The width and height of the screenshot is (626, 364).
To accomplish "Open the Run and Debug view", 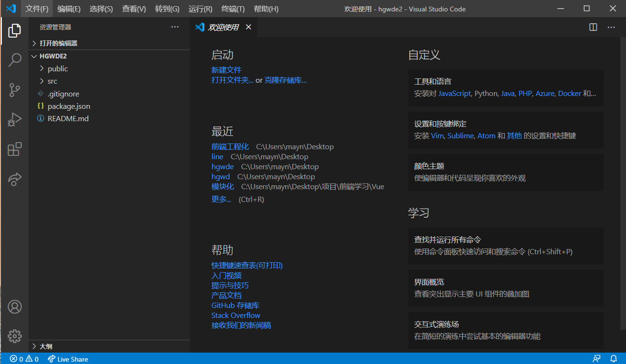I will pos(15,119).
